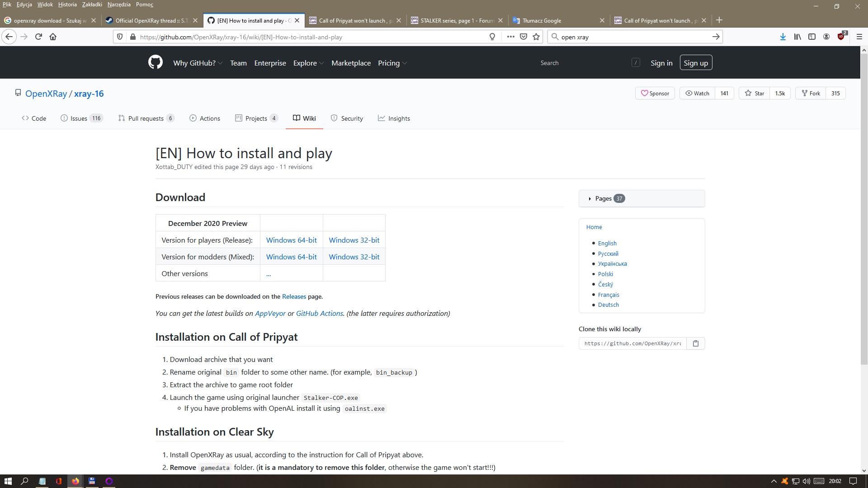Open the notification center icon
Viewport: 868px width, 488px height.
pos(853,481)
